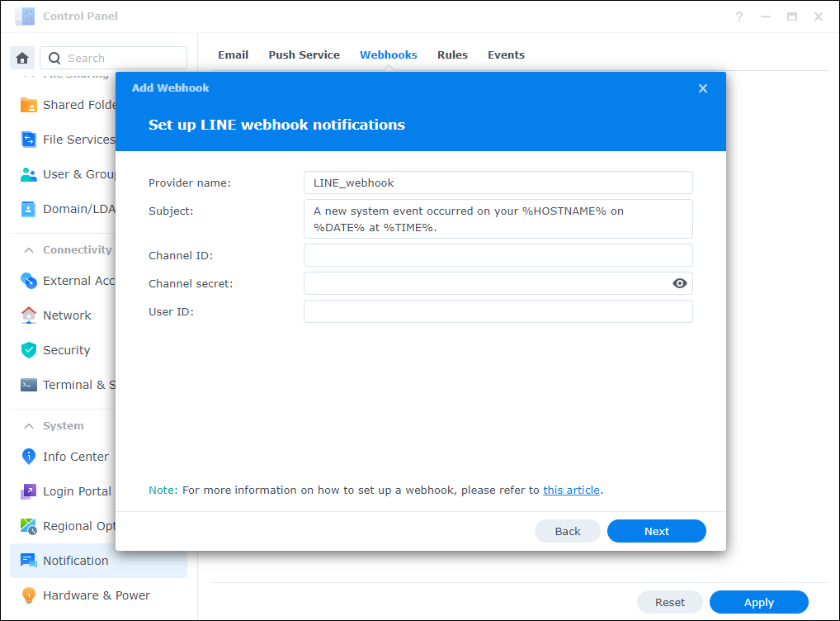
Task: Click the Home icon in the sidebar
Action: (x=22, y=58)
